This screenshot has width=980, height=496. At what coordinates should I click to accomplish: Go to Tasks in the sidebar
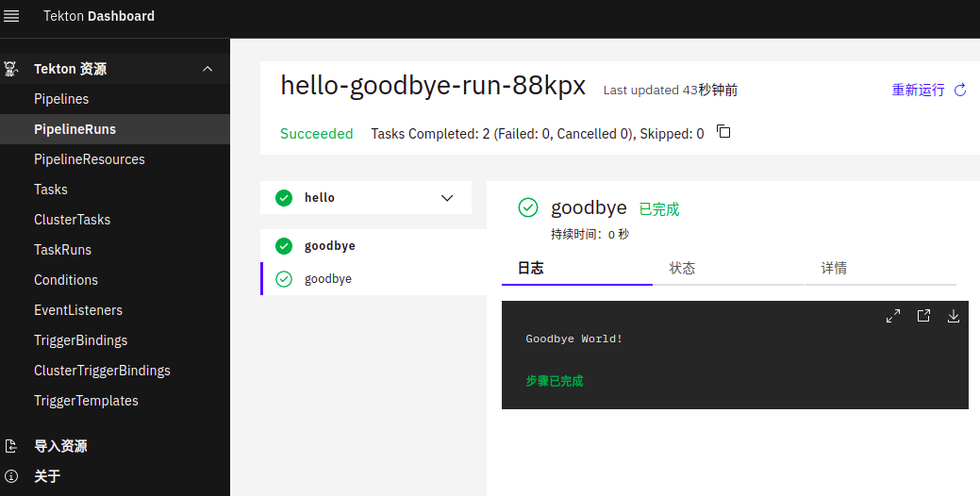[x=115, y=190]
